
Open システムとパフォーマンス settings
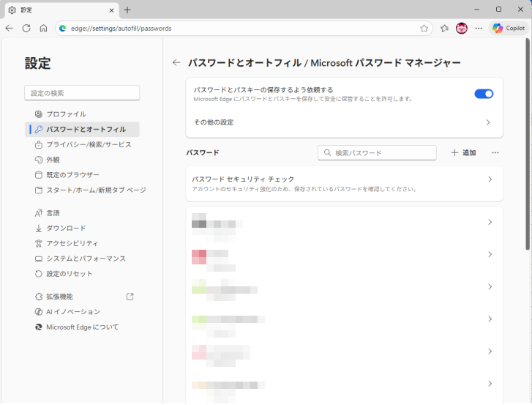point(82,259)
